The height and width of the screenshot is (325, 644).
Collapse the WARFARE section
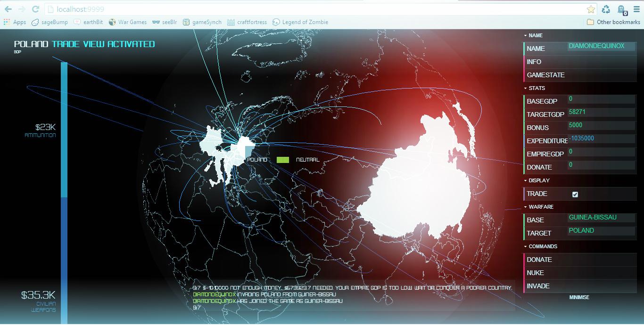[x=539, y=207]
